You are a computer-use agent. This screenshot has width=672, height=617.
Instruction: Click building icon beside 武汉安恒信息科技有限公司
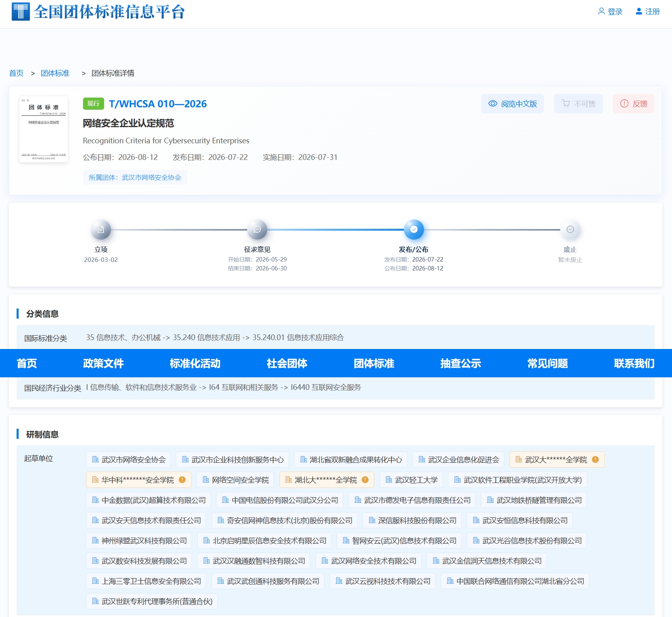[476, 520]
